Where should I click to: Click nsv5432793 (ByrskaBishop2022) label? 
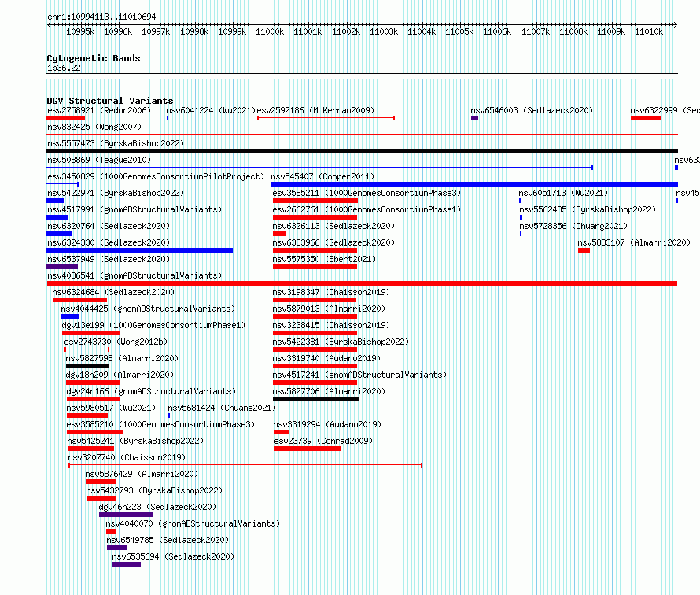coord(154,490)
